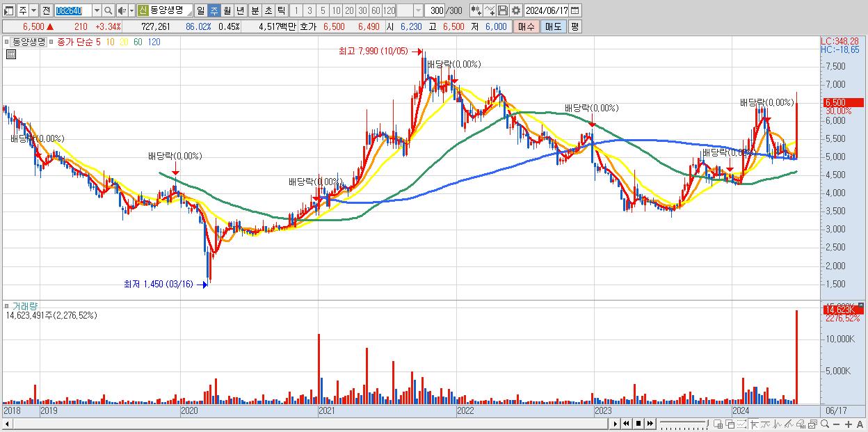868x432 pixels.
Task: Switch to yearly (년) chart period
Action: 240,10
